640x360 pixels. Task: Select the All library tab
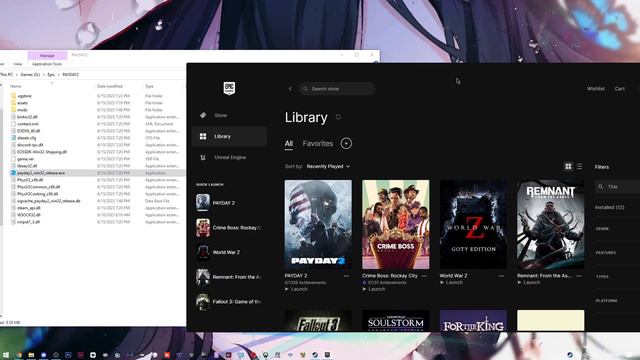[x=289, y=144]
